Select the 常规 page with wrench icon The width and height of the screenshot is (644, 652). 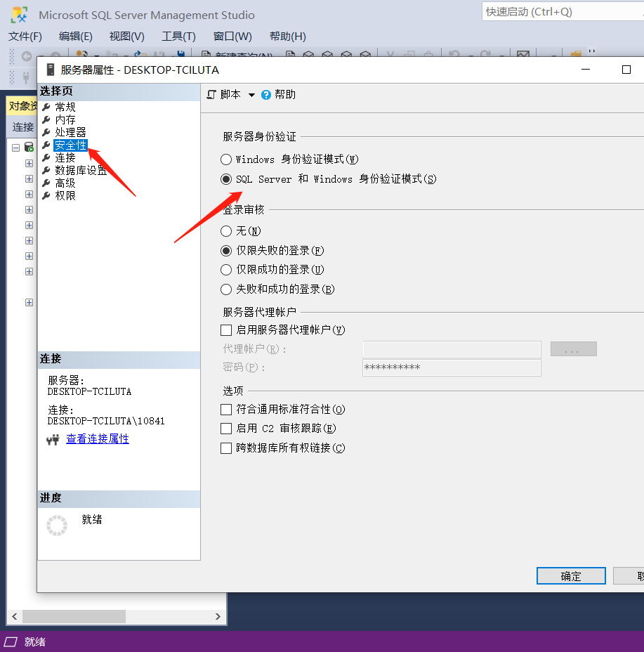(65, 106)
